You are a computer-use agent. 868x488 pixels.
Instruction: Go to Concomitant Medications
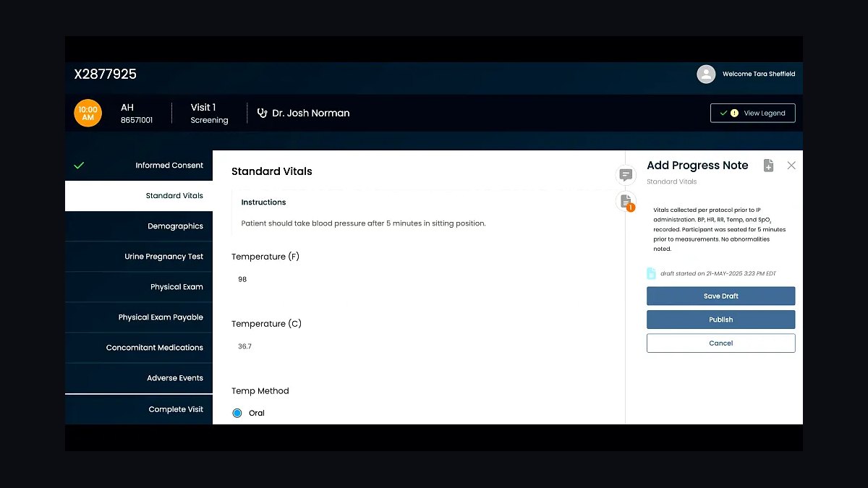139,348
